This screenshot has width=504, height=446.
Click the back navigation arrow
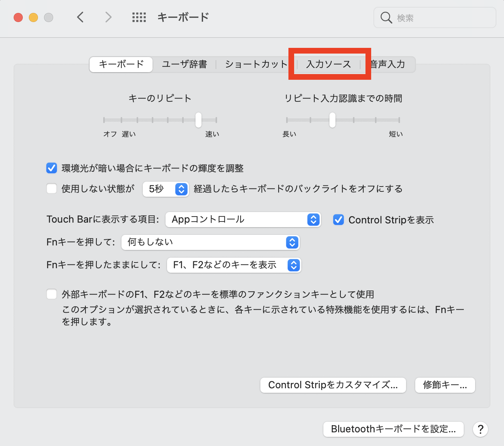(x=80, y=17)
